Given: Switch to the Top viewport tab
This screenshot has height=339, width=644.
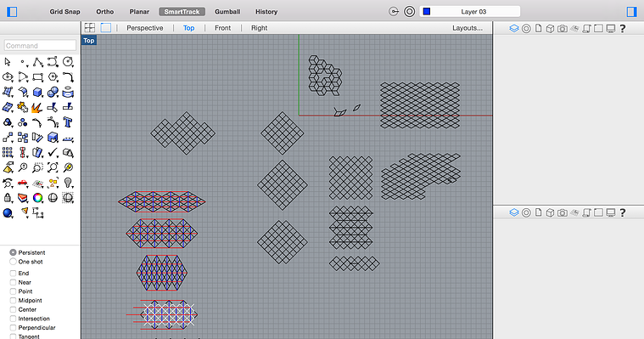Looking at the screenshot, I should click(189, 28).
